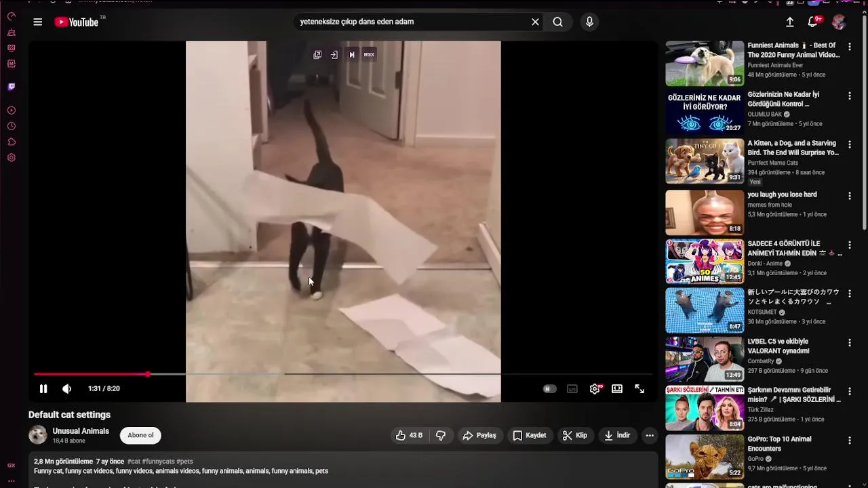Open the Twitch icon in Opera sidebar
The image size is (868, 488).
(x=12, y=87)
